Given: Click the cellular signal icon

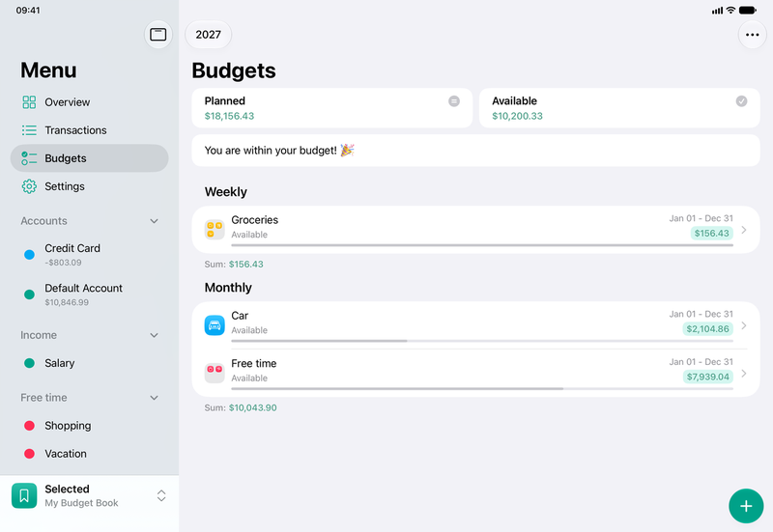Looking at the screenshot, I should click(x=717, y=11).
